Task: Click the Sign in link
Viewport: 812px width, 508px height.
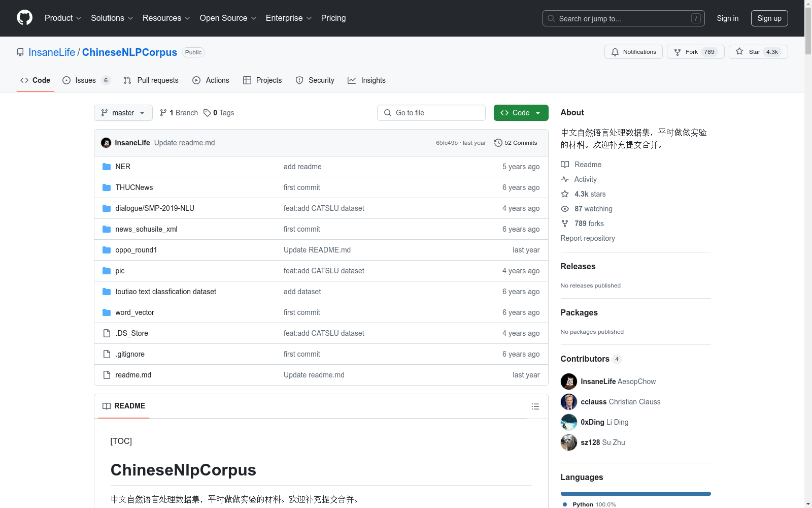Action: [x=728, y=18]
